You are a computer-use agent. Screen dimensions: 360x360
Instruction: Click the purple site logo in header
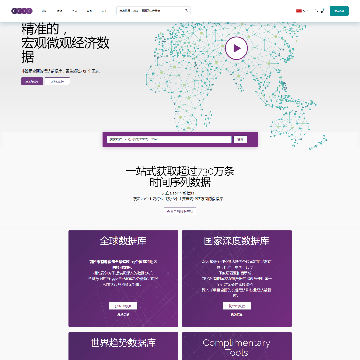click(22, 11)
